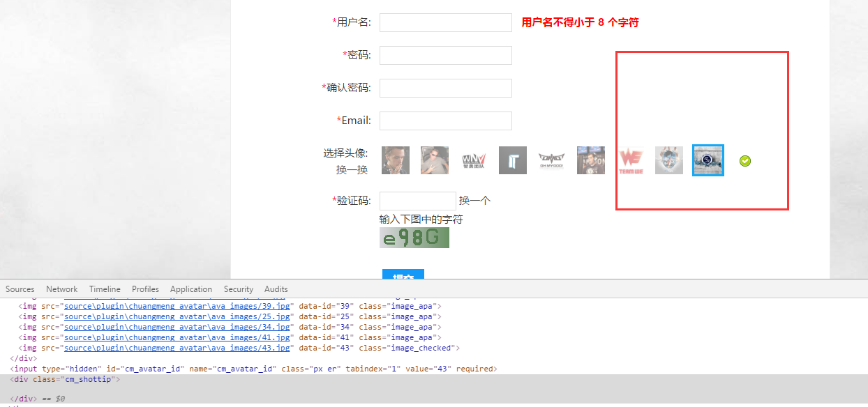Open the ava_images\43.jpg source link
This screenshot has height=407, width=868.
point(177,348)
